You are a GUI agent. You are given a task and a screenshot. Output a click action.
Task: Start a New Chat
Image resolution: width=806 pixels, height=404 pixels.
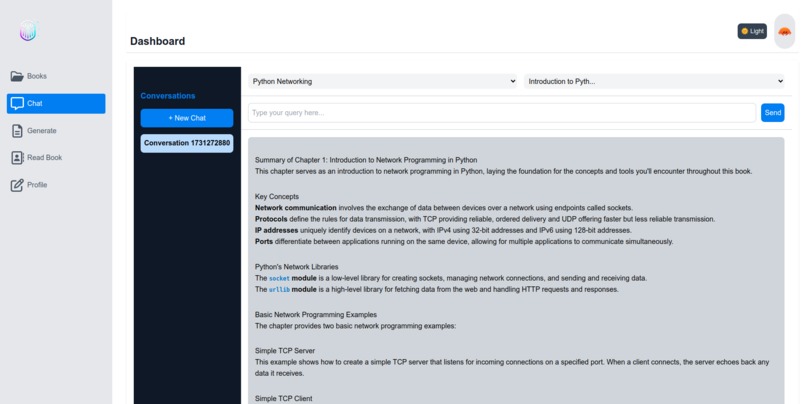point(187,118)
